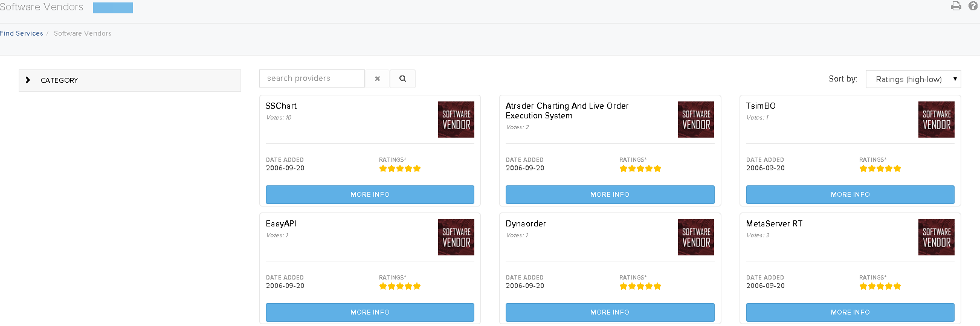Click the SSChart Software Vendor logo

456,120
